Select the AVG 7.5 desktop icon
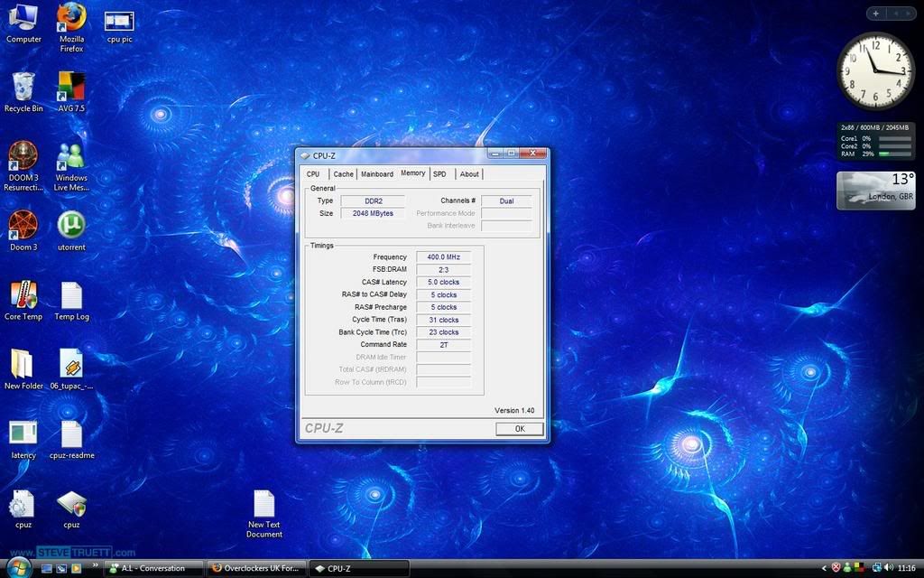This screenshot has height=578, width=924. click(x=71, y=91)
